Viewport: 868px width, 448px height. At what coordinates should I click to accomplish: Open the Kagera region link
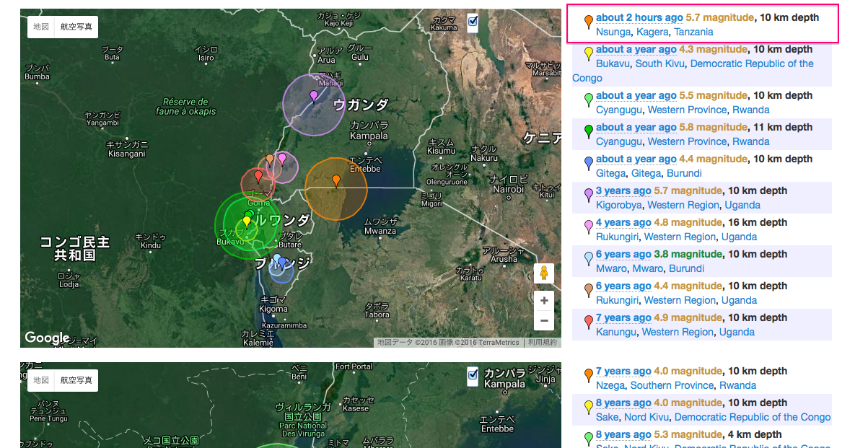pos(652,32)
